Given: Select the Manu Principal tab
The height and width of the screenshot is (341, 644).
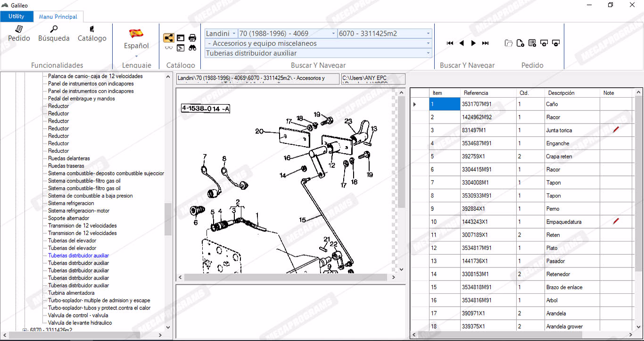Looking at the screenshot, I should point(58,17).
